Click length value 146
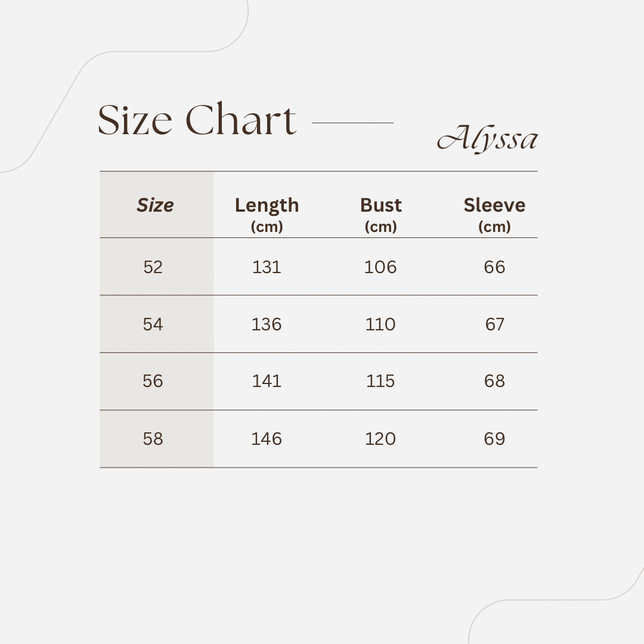This screenshot has height=644, width=644. tap(267, 439)
